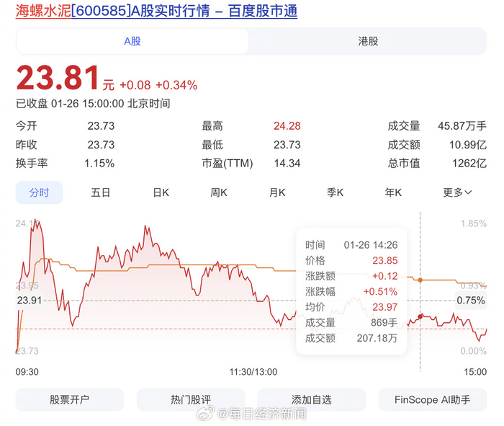Click the tooltip 均价 23.97 value
The width and height of the screenshot is (504, 426).
coord(384,307)
